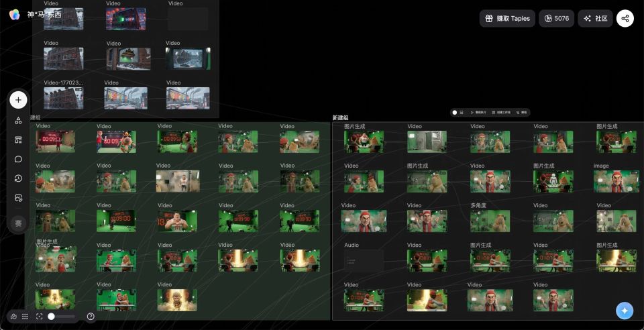This screenshot has height=330, width=644.
Task: Select the man in red jersey Video thumbnail
Action: (x=177, y=221)
